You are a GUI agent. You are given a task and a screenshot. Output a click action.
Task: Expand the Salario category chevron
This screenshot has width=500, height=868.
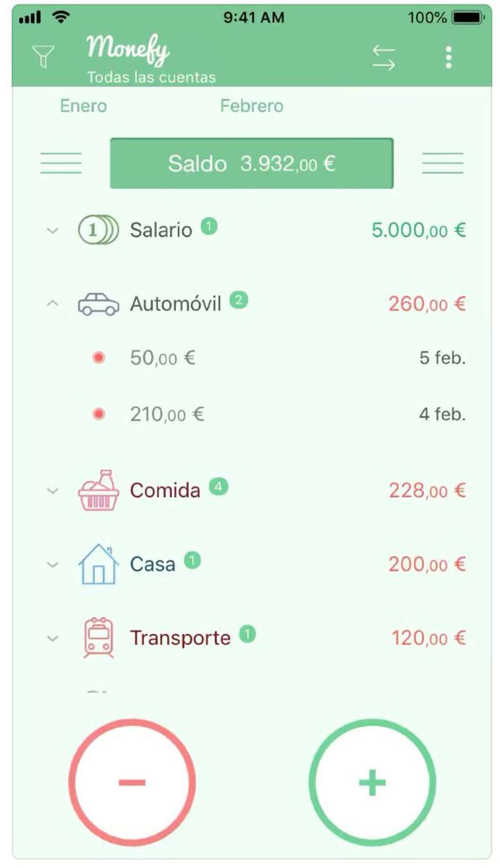[x=52, y=230]
